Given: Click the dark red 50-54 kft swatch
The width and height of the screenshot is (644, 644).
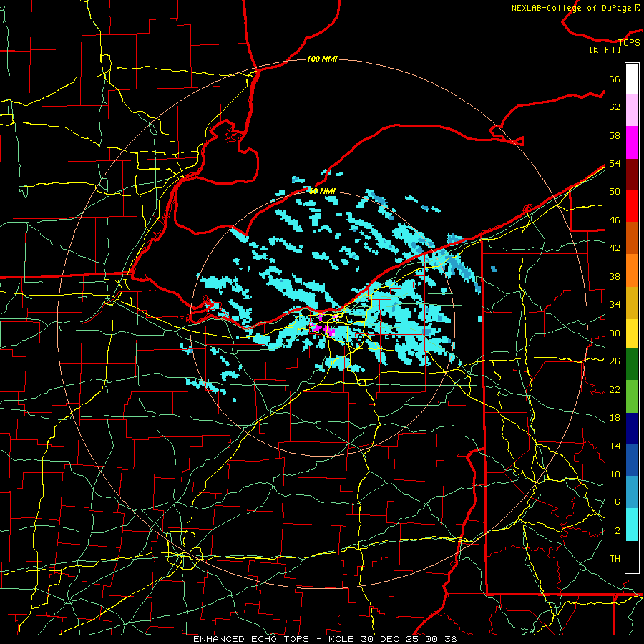Looking at the screenshot, I should pyautogui.click(x=632, y=174).
